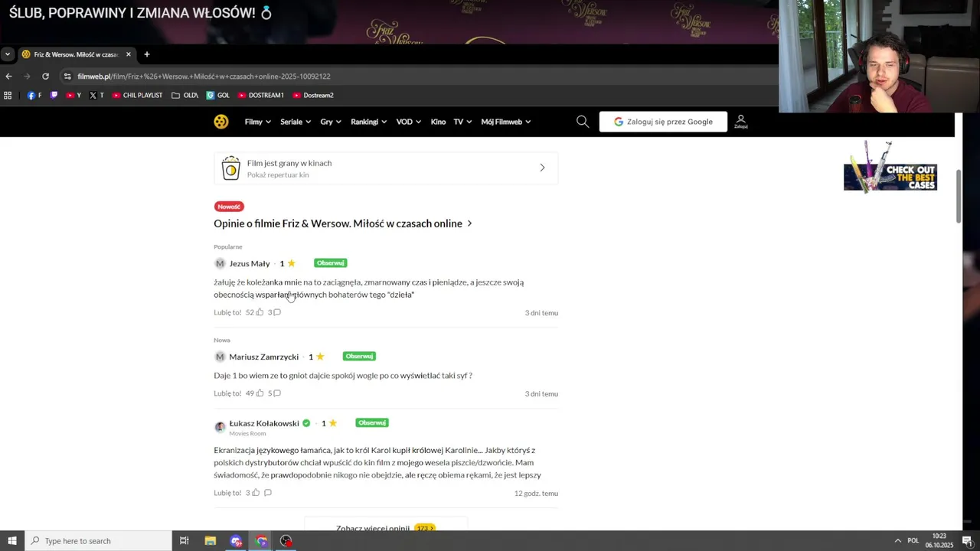Toggle Obserwuj for Mariusz Zamrzycki
The image size is (980, 551).
pos(359,357)
